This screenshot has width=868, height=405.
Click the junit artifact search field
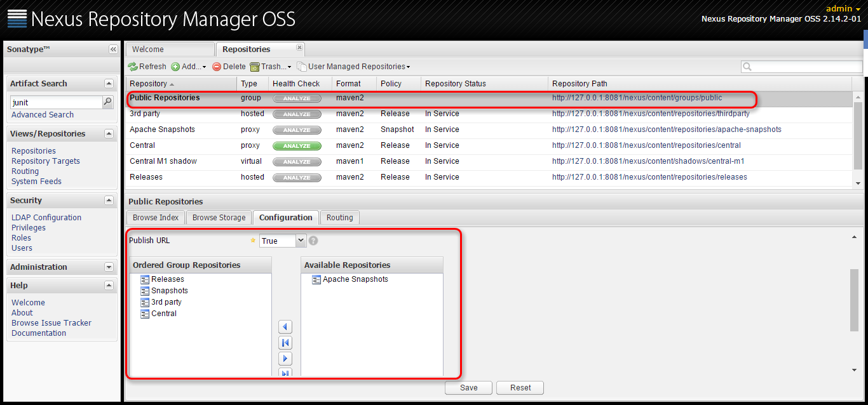coord(57,102)
